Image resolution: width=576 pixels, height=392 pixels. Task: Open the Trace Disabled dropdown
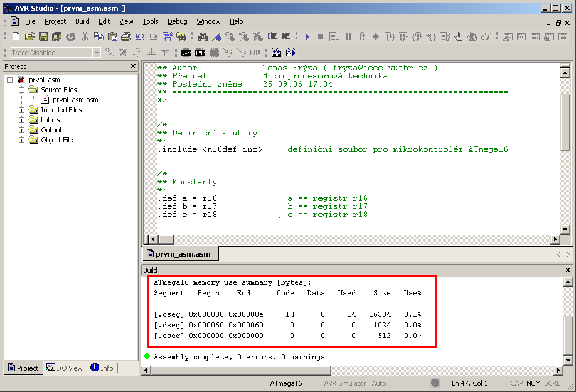tap(97, 53)
